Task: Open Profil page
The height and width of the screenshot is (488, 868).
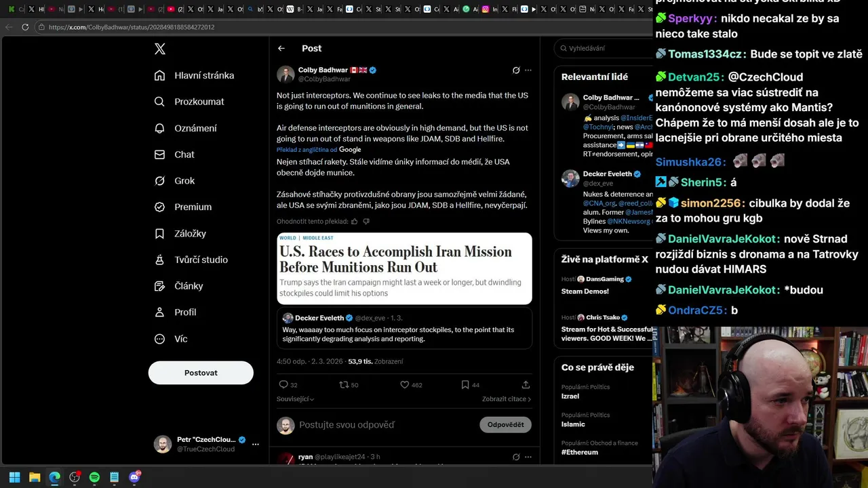Action: [x=176, y=312]
